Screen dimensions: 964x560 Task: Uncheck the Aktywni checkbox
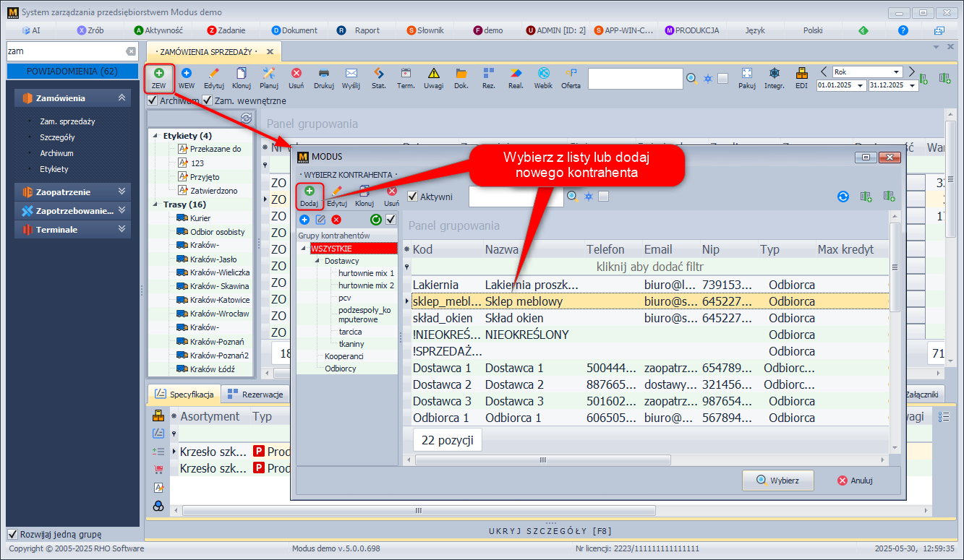(413, 197)
